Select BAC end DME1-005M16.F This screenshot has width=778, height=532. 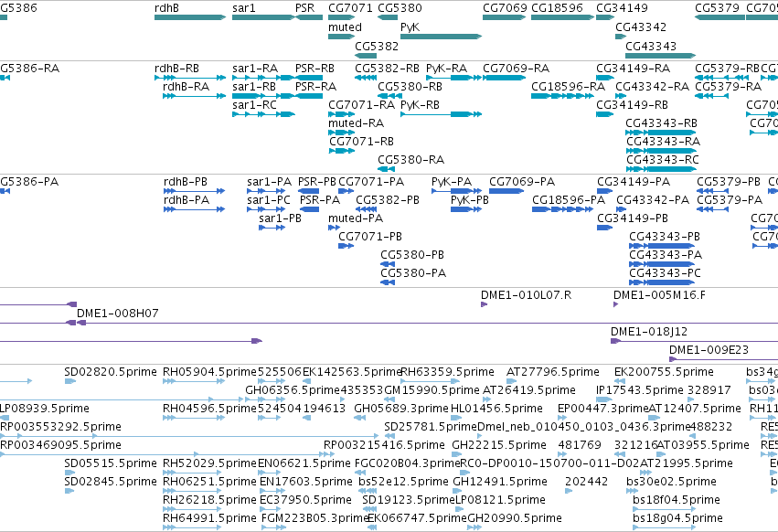click(659, 295)
